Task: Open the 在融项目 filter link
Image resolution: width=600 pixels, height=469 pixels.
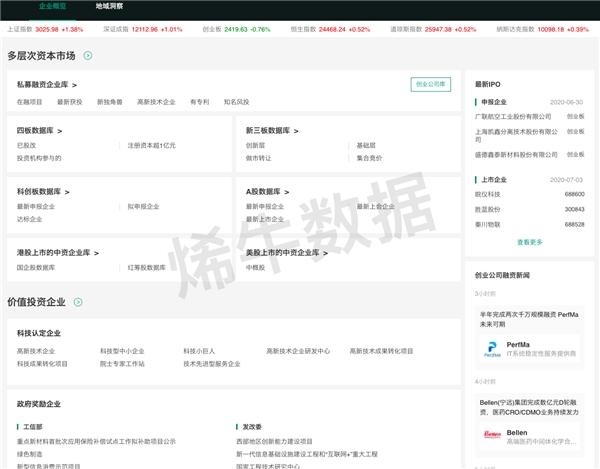Action: click(x=29, y=102)
